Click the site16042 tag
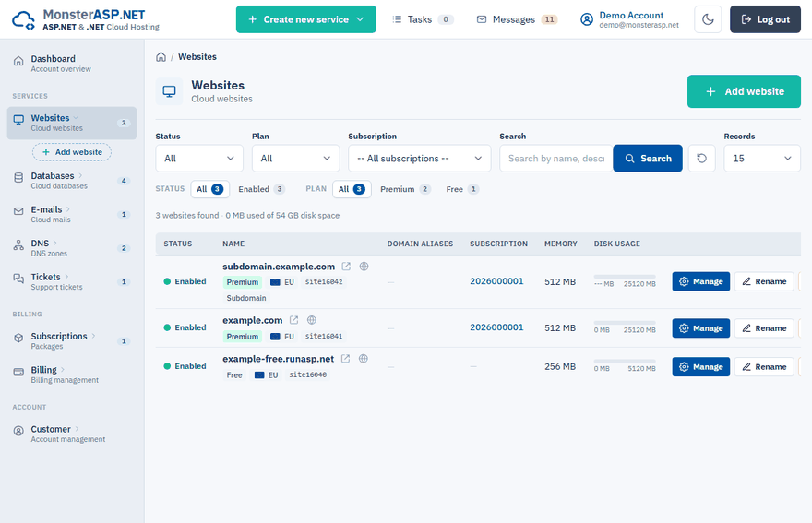Screen dimensions: 812x523 click(324, 282)
